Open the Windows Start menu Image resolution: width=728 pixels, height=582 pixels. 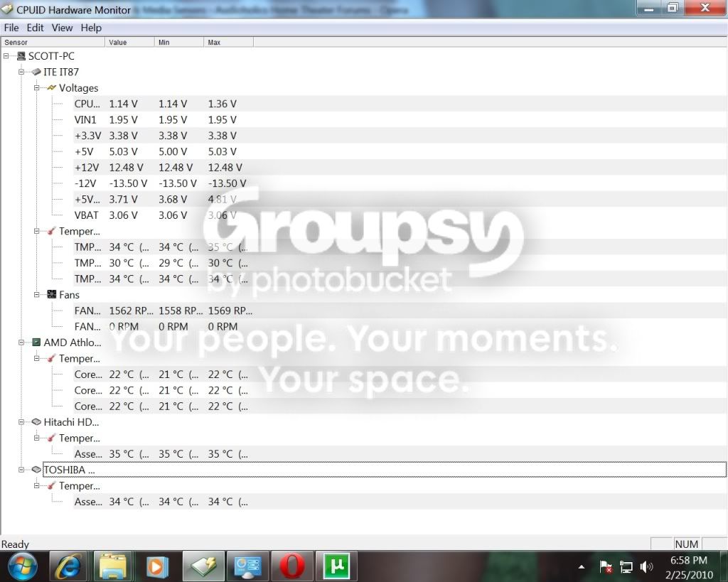pyautogui.click(x=22, y=566)
